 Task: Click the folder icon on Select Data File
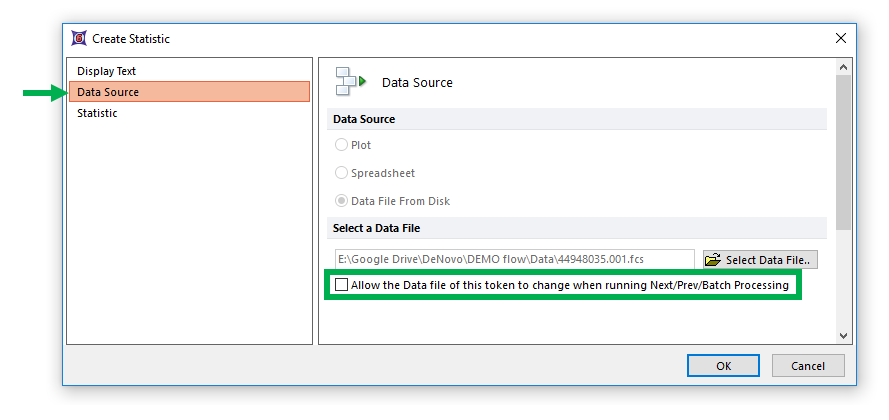[x=713, y=260]
